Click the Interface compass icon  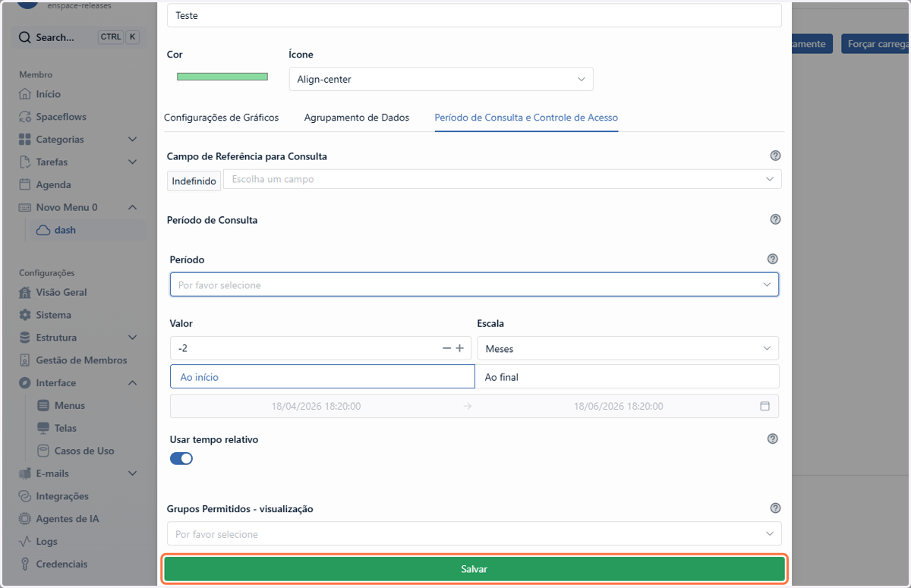coord(24,383)
